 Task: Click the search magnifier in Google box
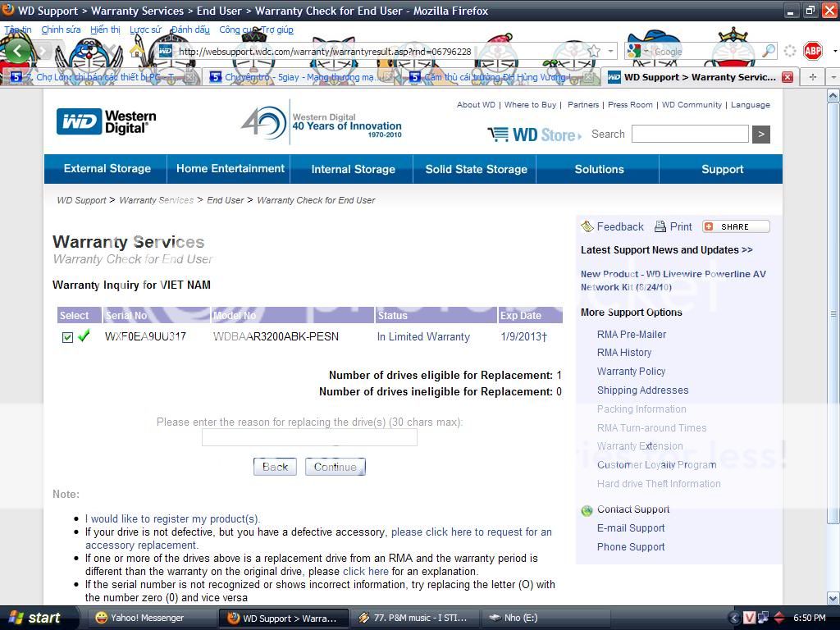click(769, 51)
